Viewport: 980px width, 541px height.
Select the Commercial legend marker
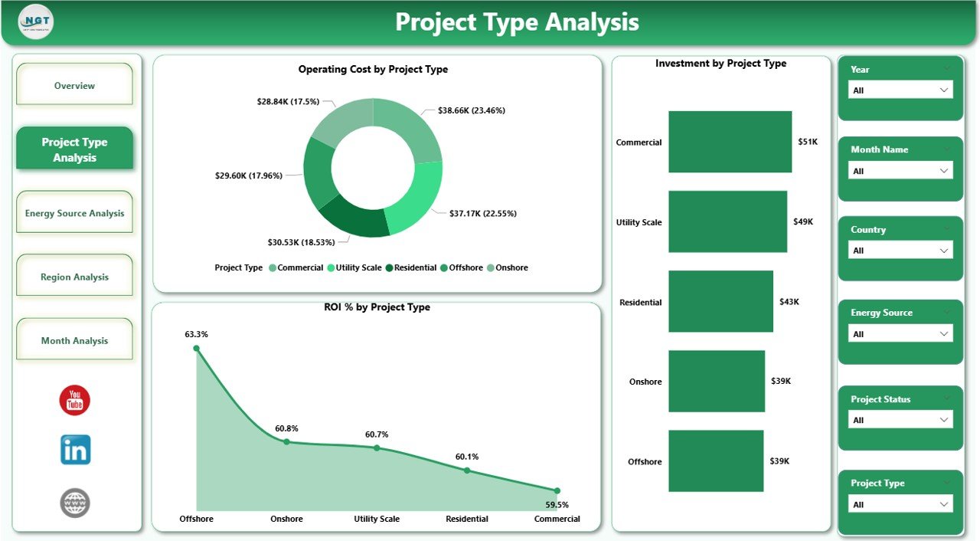tap(273, 267)
